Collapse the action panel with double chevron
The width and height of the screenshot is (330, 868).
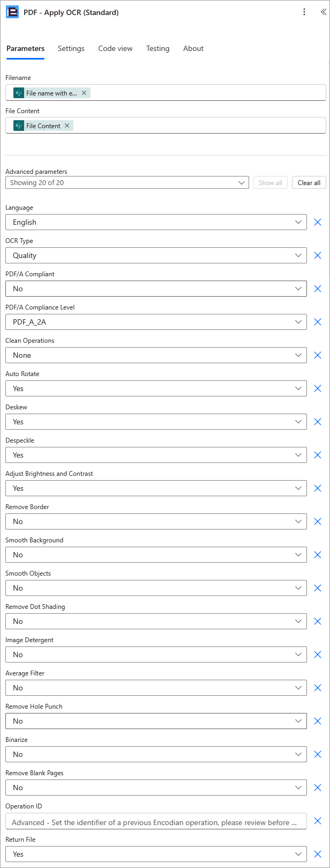pos(323,12)
